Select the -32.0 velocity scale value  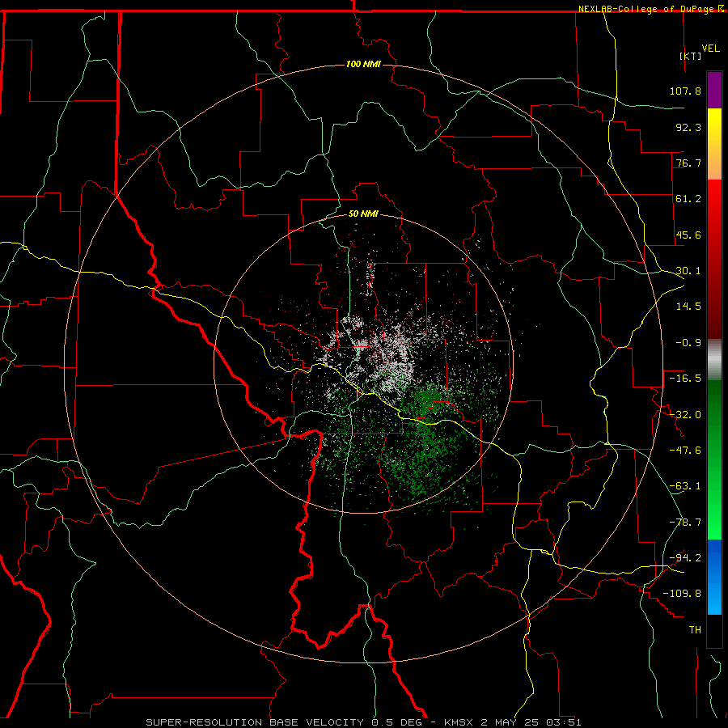[685, 415]
